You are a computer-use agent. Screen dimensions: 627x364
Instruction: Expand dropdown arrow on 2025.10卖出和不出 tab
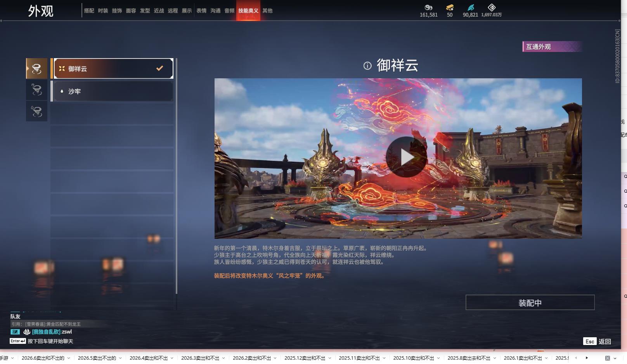pos(438,358)
